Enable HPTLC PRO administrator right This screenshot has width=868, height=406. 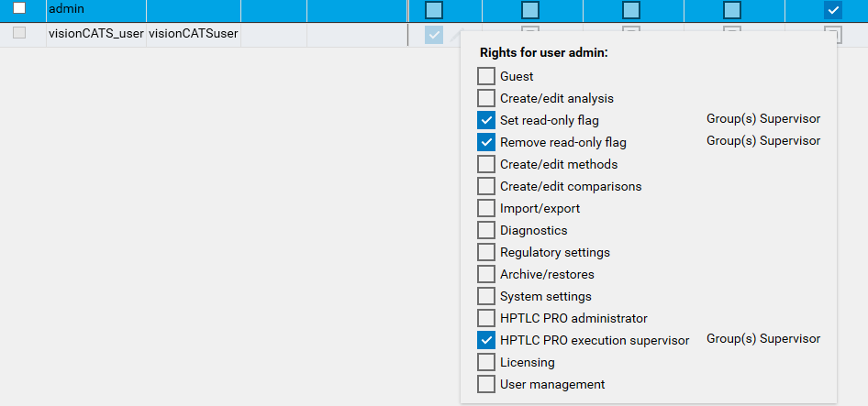(x=486, y=318)
